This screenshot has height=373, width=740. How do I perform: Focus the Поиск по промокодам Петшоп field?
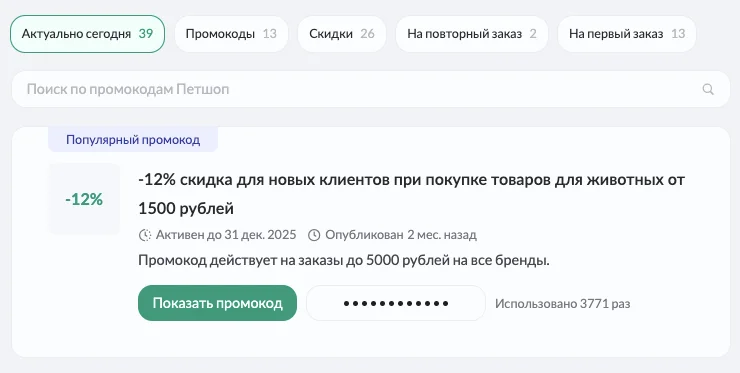pos(370,89)
